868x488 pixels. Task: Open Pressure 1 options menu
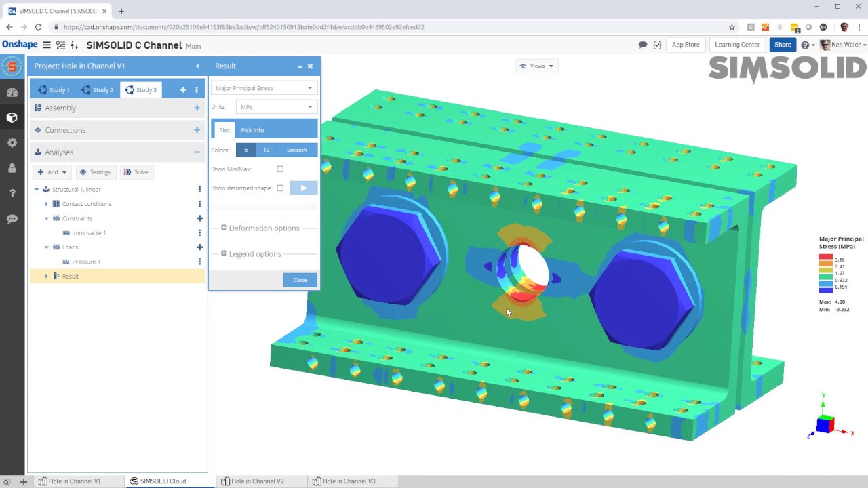point(199,262)
